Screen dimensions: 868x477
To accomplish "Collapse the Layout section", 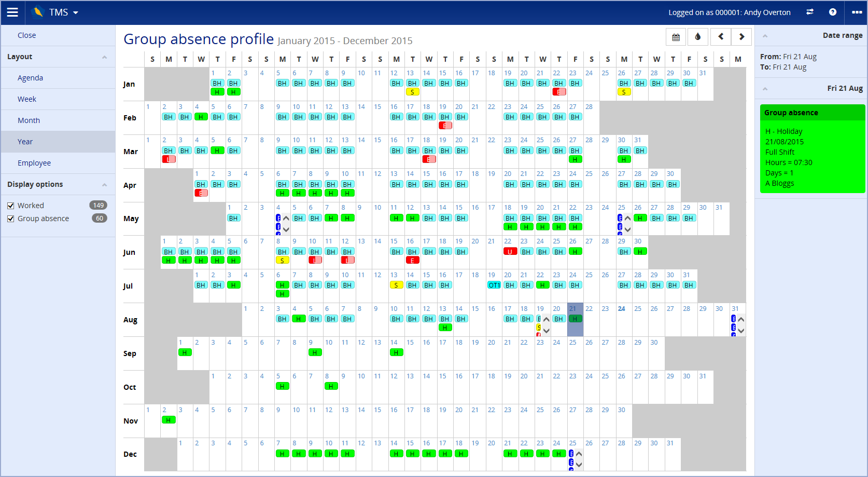I will [104, 57].
